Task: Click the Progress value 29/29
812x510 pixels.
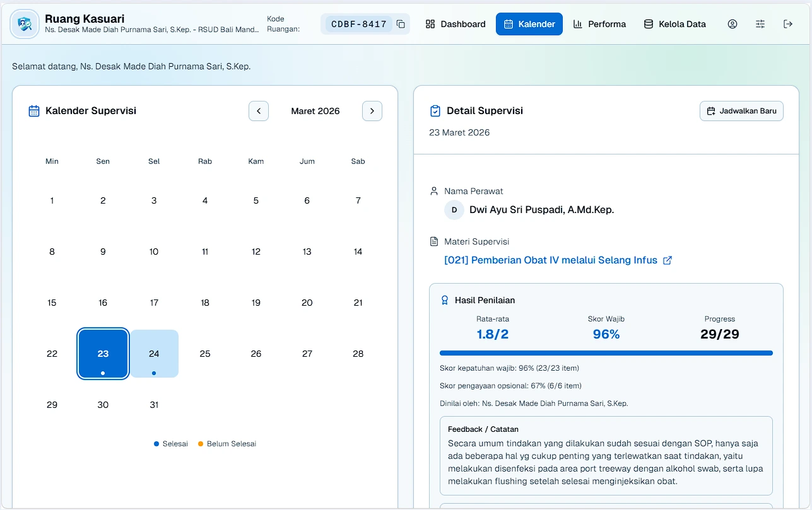Action: point(720,334)
